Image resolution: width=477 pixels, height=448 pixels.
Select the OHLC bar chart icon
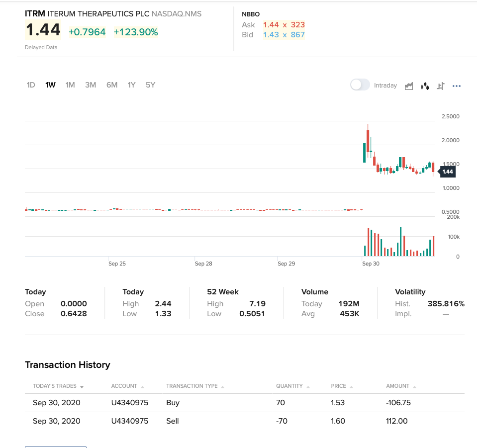tap(441, 86)
